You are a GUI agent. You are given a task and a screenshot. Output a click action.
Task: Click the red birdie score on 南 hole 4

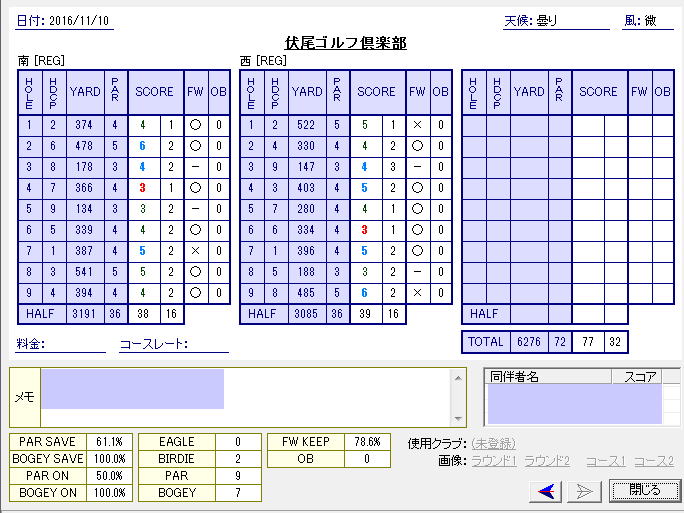142,188
